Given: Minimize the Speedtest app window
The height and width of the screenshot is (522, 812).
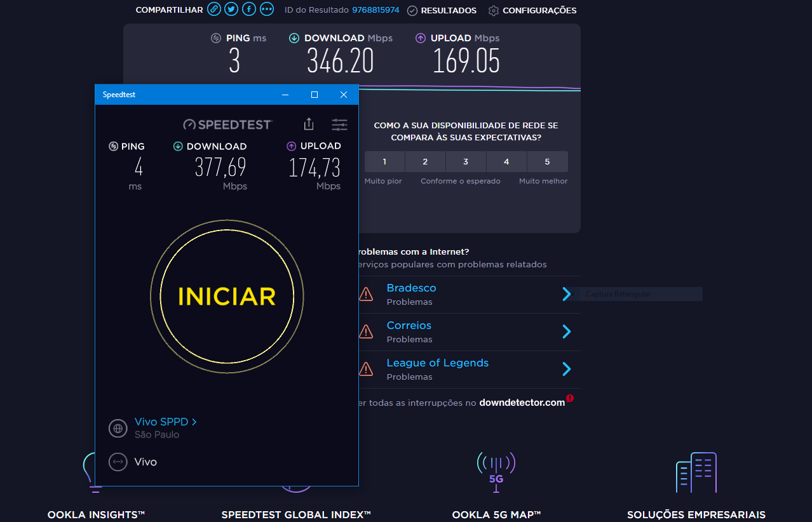Looking at the screenshot, I should click(x=285, y=95).
